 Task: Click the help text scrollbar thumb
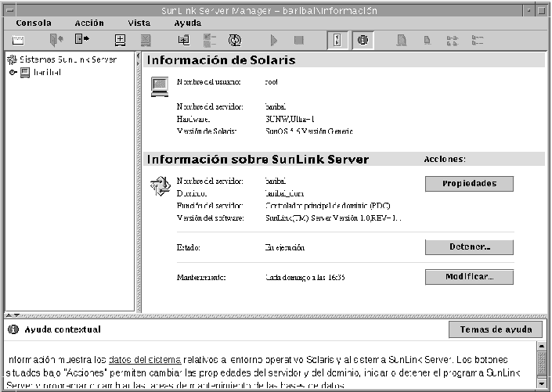click(542, 363)
